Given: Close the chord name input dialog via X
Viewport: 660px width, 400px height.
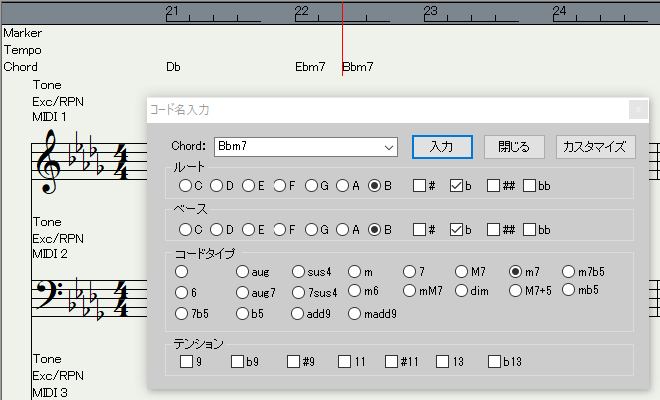Looking at the screenshot, I should [637, 110].
